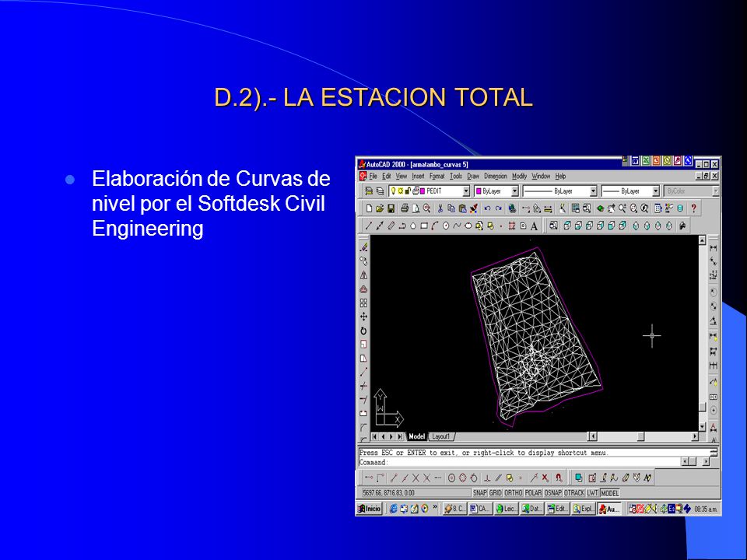The height and width of the screenshot is (560, 747).
Task: Click in the Command line input
Action: coord(519,462)
